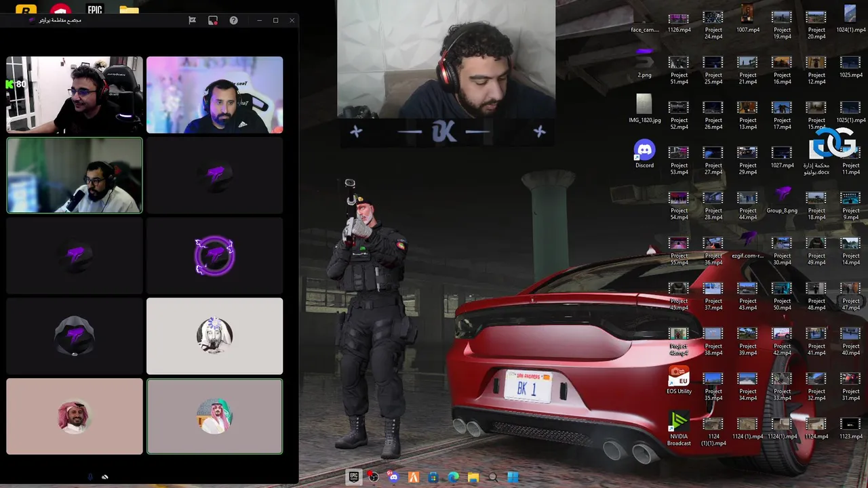This screenshot has height=488, width=868.
Task: Open Microsoft Store from the taskbar
Action: coord(433,477)
